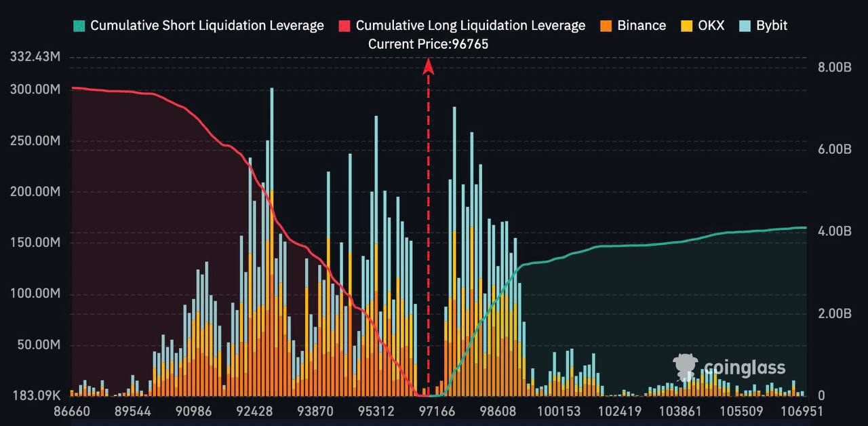Image resolution: width=868 pixels, height=426 pixels.
Task: Click the 332.43M label on left axis
Action: click(x=35, y=57)
